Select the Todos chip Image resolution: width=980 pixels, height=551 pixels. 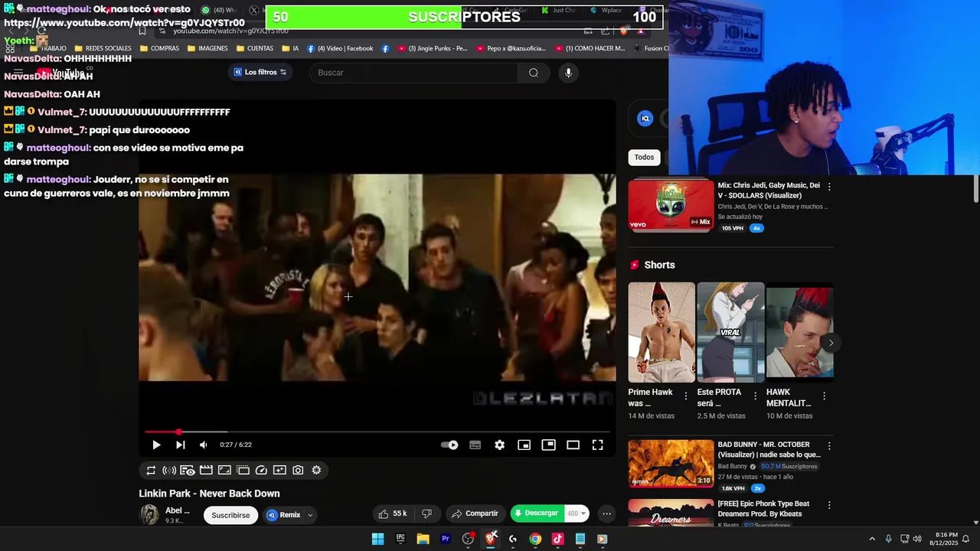point(644,157)
